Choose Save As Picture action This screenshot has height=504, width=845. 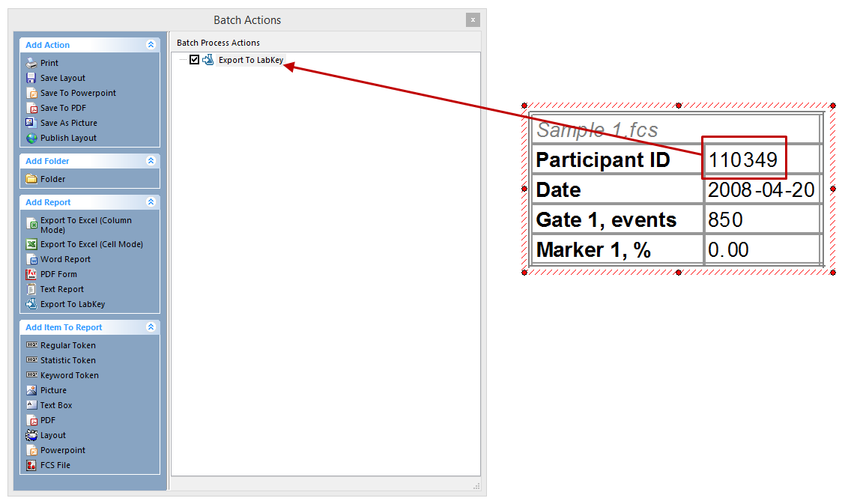click(x=68, y=123)
